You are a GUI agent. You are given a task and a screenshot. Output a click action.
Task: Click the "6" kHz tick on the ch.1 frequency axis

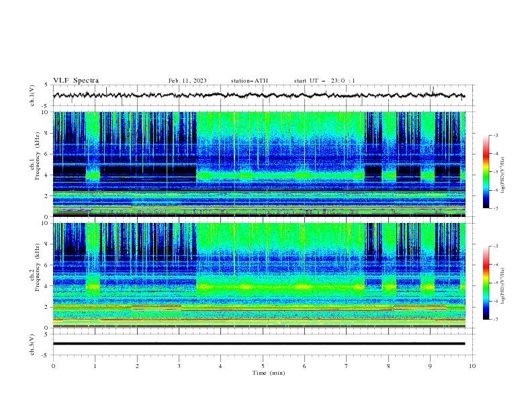(48, 154)
